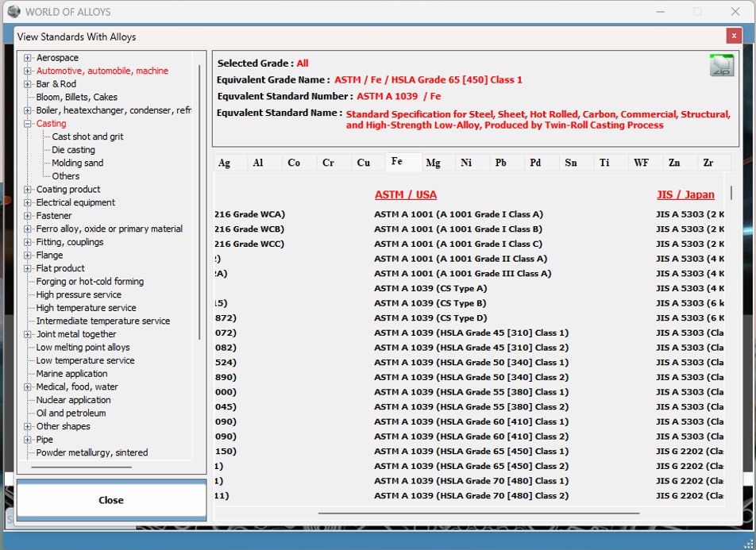Select Forging or hot-cold forming item
Screen dimensions: 756x550
(90, 282)
